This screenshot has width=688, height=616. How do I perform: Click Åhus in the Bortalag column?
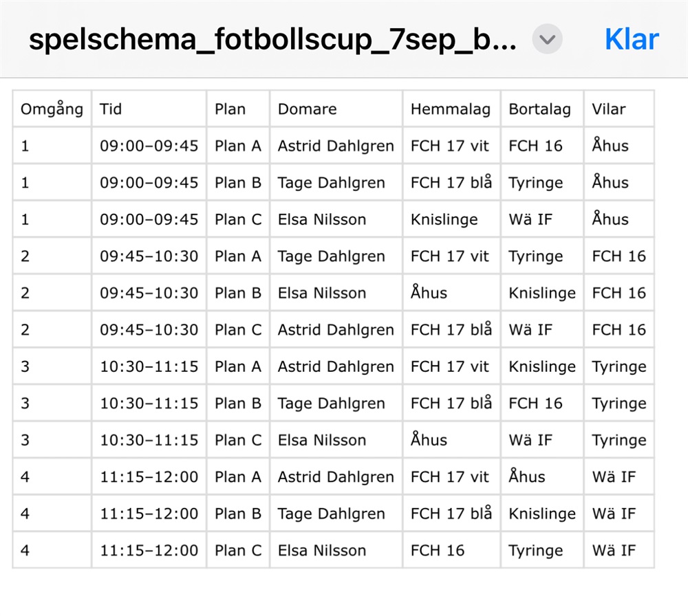pos(527,477)
